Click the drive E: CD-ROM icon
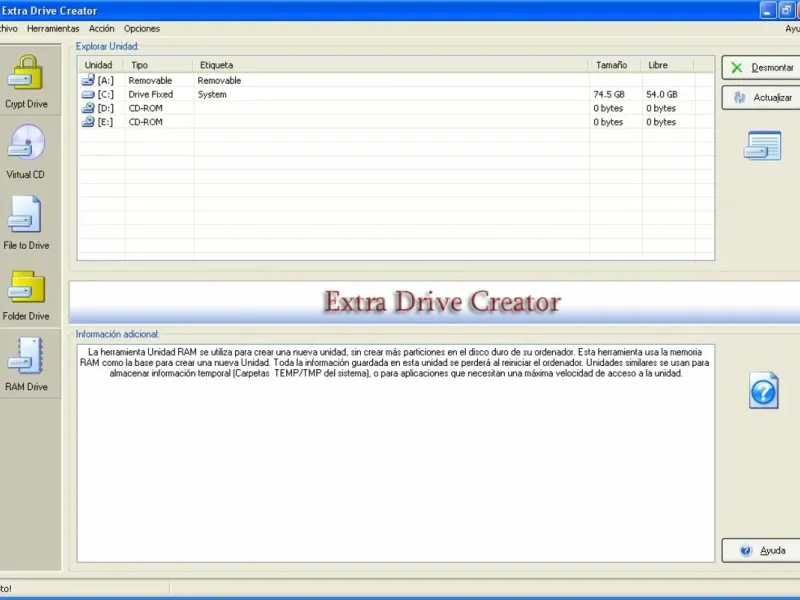The image size is (800, 600). [x=88, y=121]
